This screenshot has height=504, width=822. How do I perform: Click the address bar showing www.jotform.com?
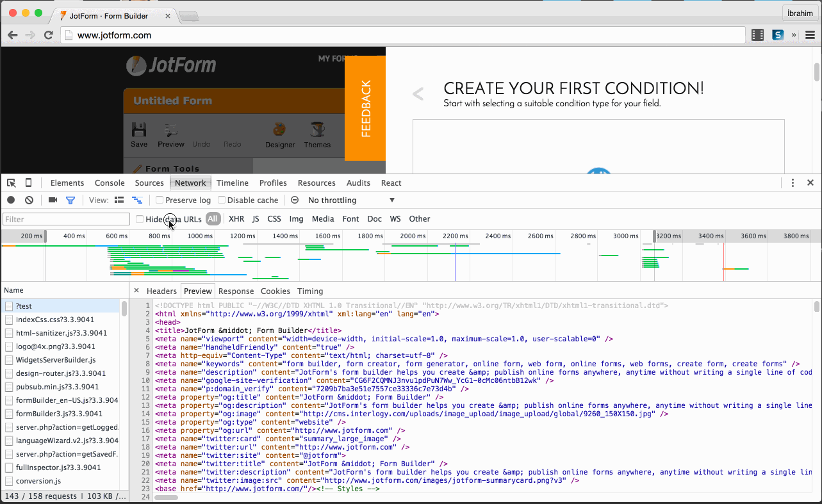(404, 35)
